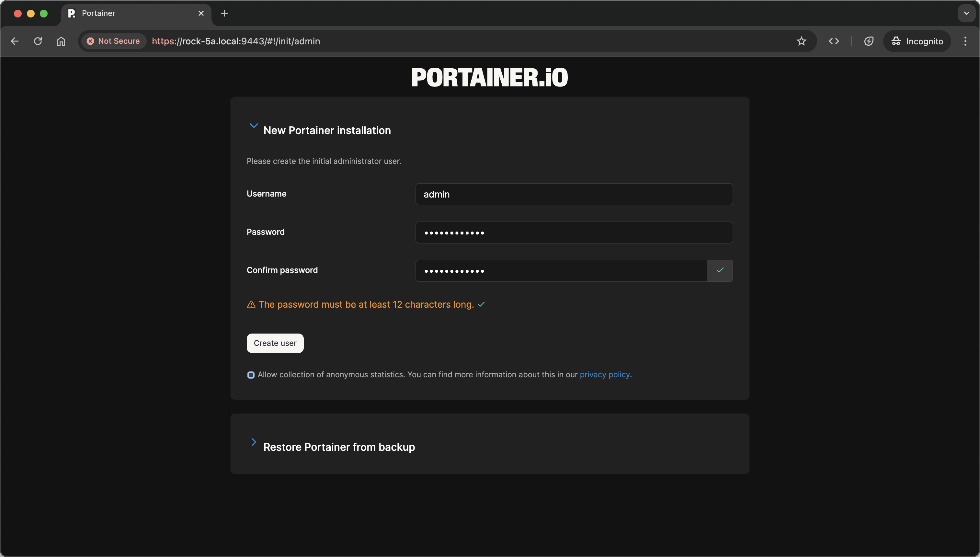Click the Create user button

coord(275,343)
